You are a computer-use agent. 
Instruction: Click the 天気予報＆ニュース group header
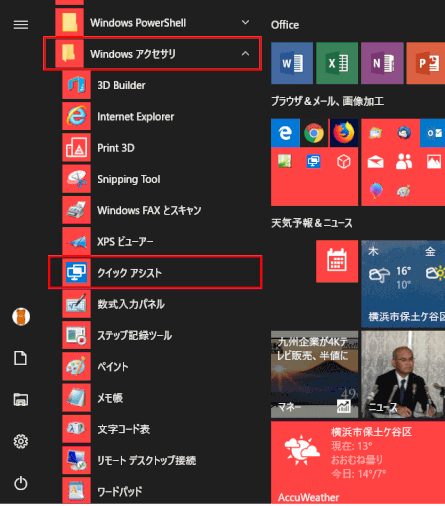(312, 223)
